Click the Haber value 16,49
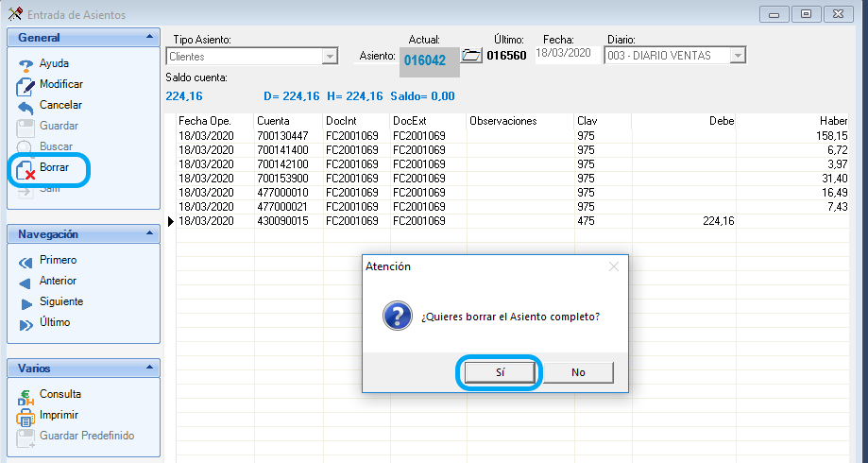The image size is (868, 463). click(x=835, y=193)
